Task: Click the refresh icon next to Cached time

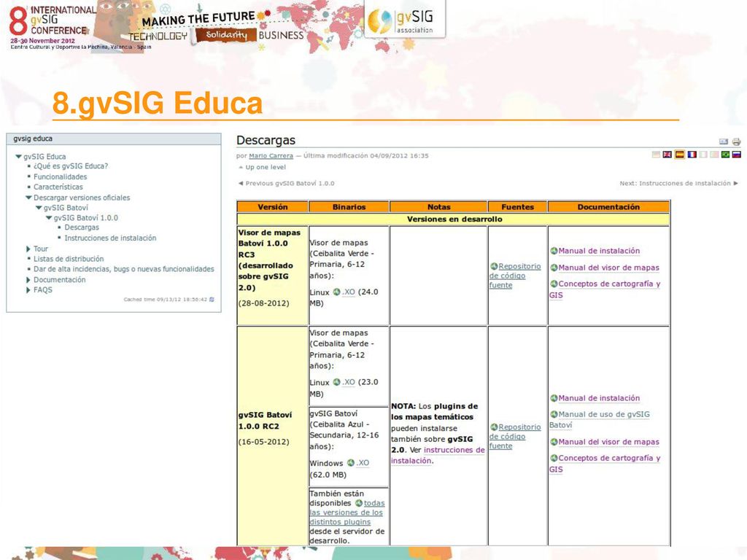Action: pyautogui.click(x=212, y=300)
